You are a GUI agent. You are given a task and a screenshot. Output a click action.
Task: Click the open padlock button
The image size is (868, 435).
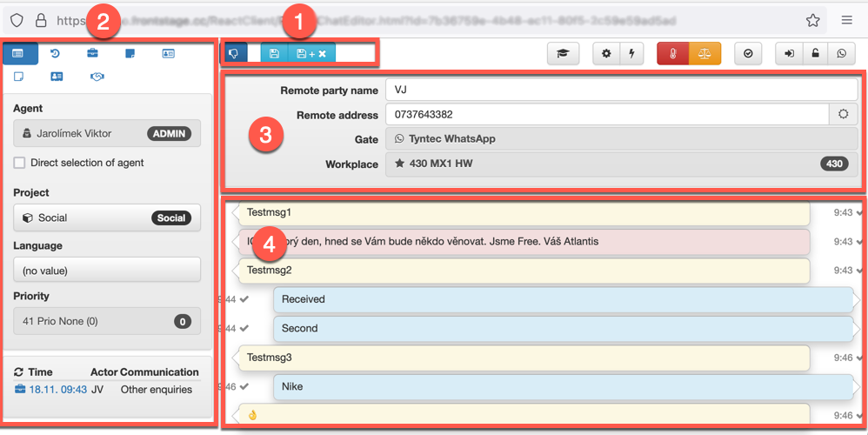(x=815, y=54)
